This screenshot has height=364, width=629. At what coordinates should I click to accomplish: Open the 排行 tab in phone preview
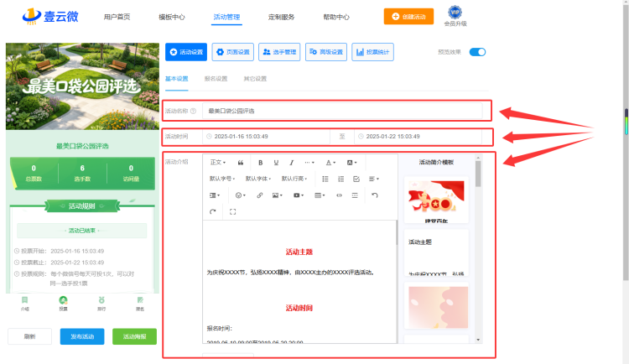[101, 304]
